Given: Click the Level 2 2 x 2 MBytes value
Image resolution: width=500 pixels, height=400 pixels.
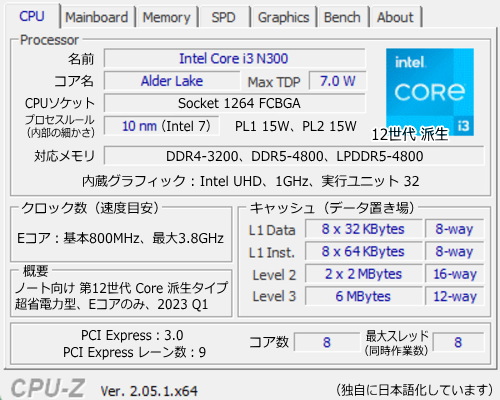Looking at the screenshot, I should click(363, 274).
